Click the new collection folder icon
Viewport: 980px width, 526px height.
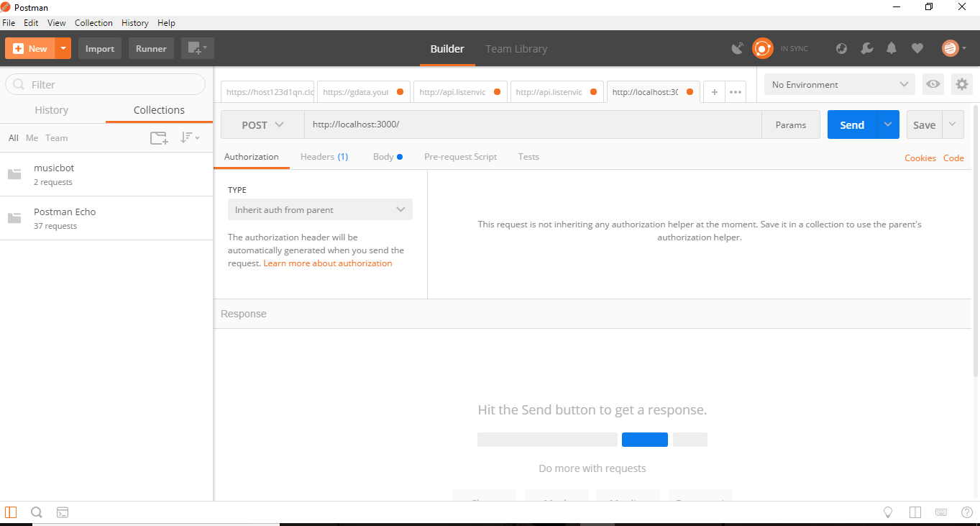pyautogui.click(x=159, y=137)
